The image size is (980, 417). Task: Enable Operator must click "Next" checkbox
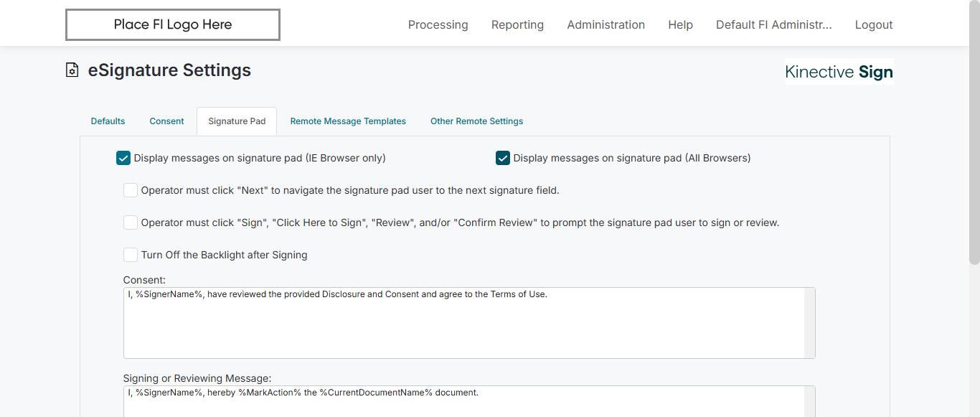click(131, 190)
